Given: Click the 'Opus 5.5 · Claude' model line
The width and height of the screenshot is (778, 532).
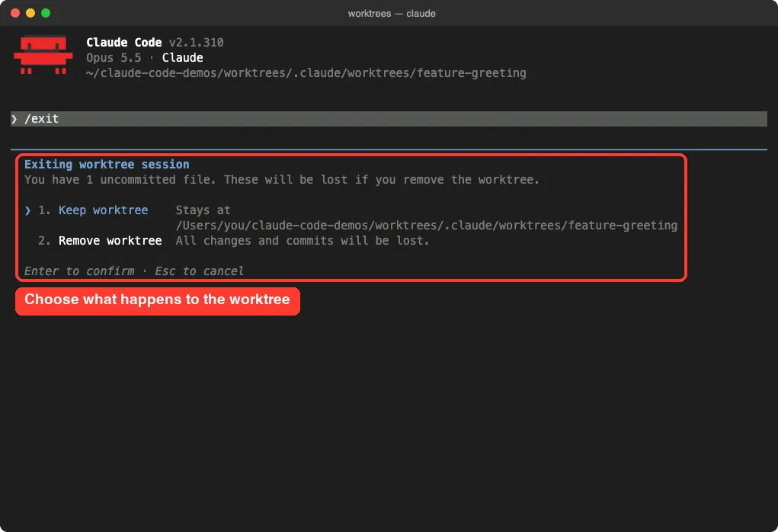Looking at the screenshot, I should [144, 58].
